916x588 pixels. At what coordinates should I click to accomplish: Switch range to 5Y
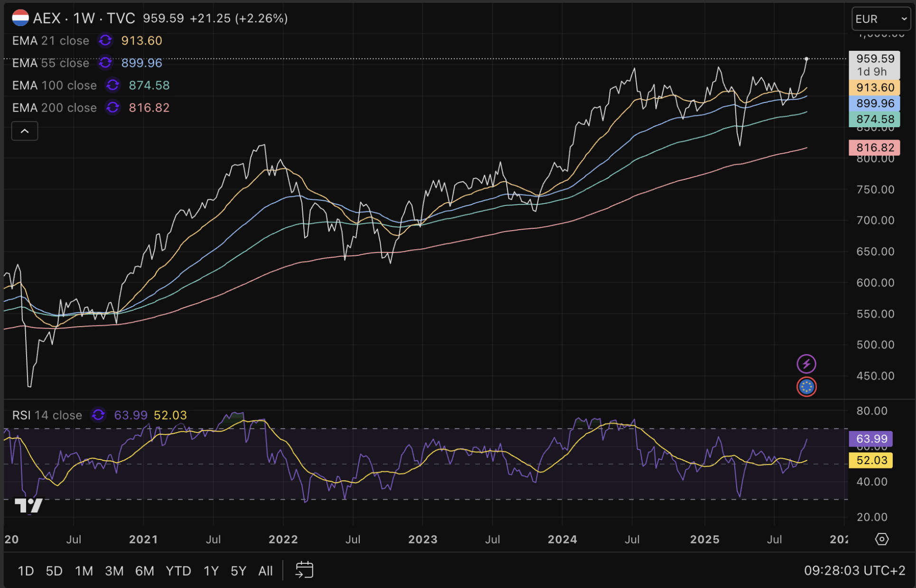(238, 570)
